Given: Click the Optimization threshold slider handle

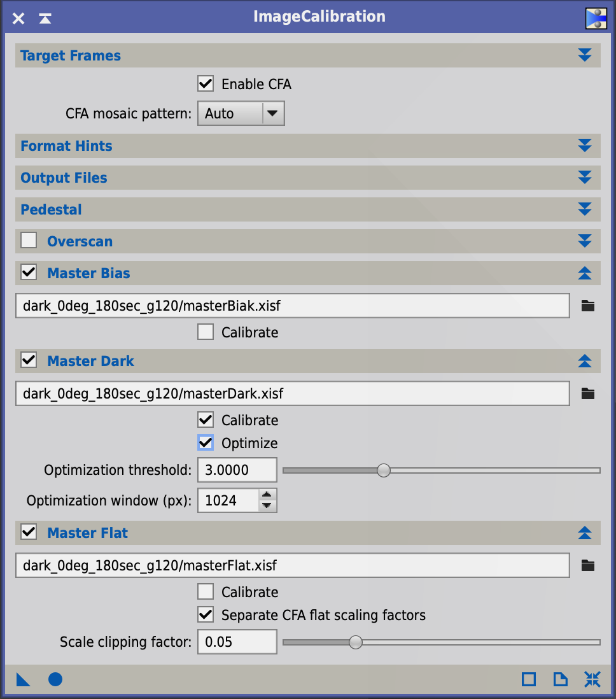Looking at the screenshot, I should pos(383,470).
